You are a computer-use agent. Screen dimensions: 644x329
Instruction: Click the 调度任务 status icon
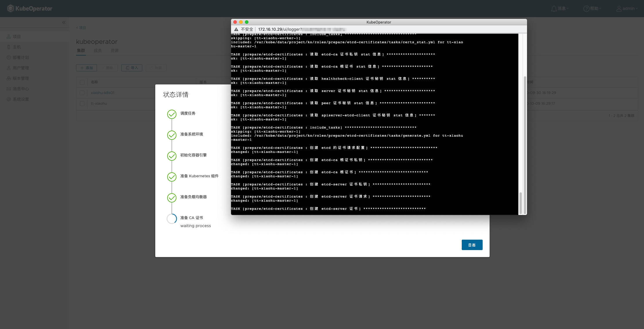coord(171,114)
